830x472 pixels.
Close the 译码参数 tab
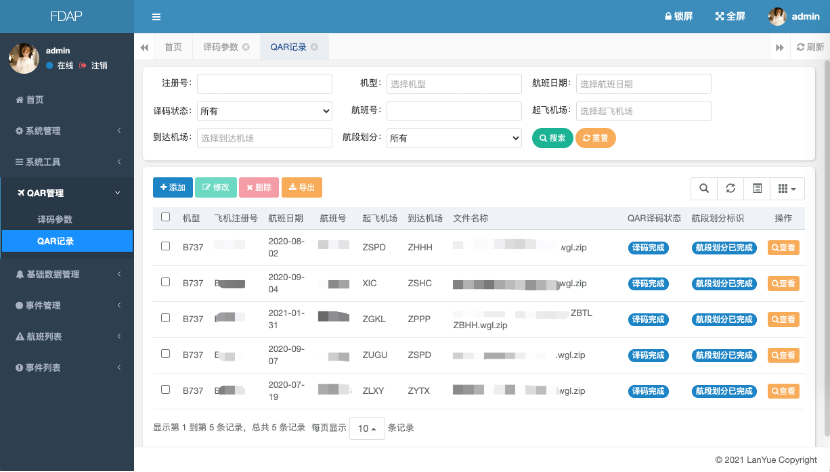(x=246, y=47)
